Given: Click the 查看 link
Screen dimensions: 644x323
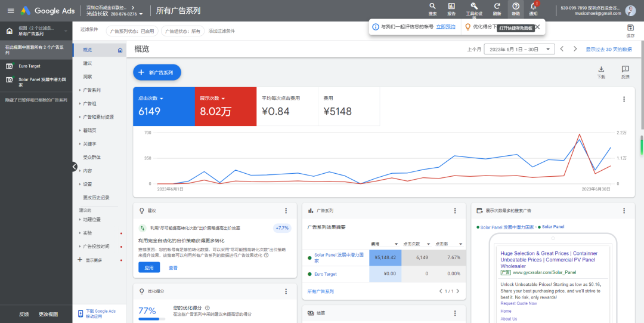Looking at the screenshot, I should [x=174, y=268].
